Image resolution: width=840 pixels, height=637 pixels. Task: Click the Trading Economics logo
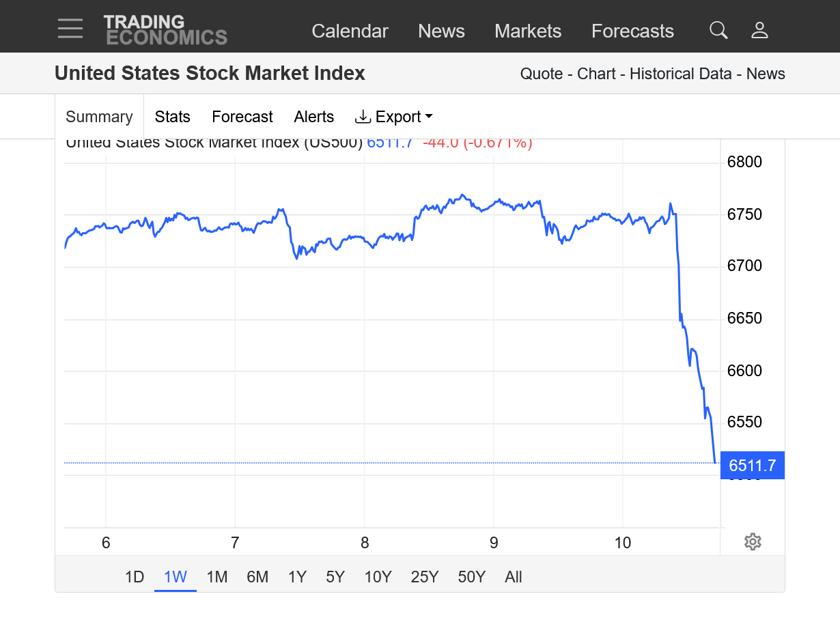point(165,30)
